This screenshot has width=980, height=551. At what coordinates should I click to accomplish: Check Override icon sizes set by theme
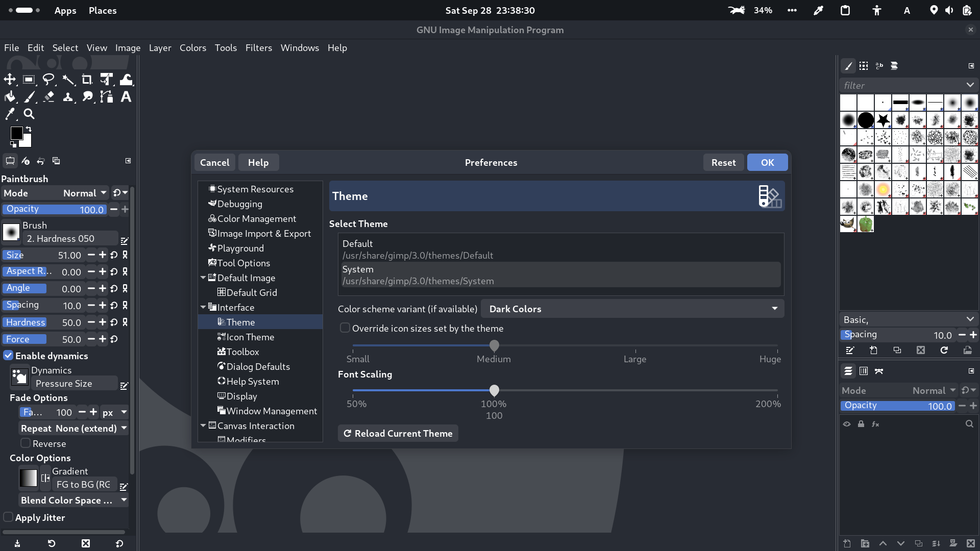pyautogui.click(x=345, y=328)
